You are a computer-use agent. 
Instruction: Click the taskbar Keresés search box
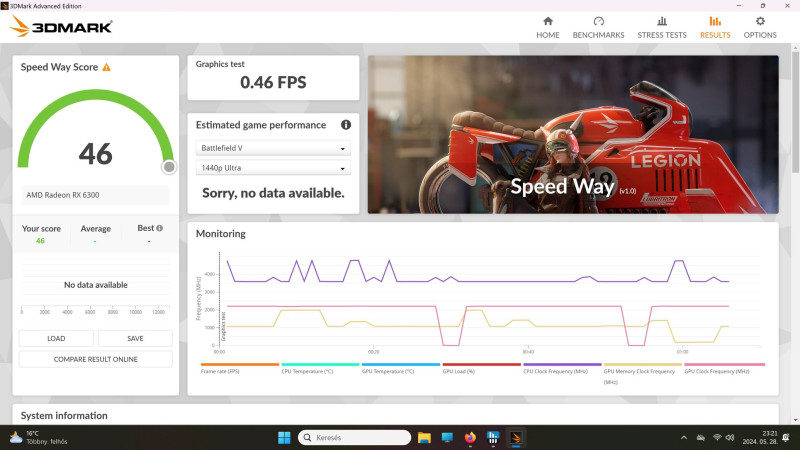point(354,438)
